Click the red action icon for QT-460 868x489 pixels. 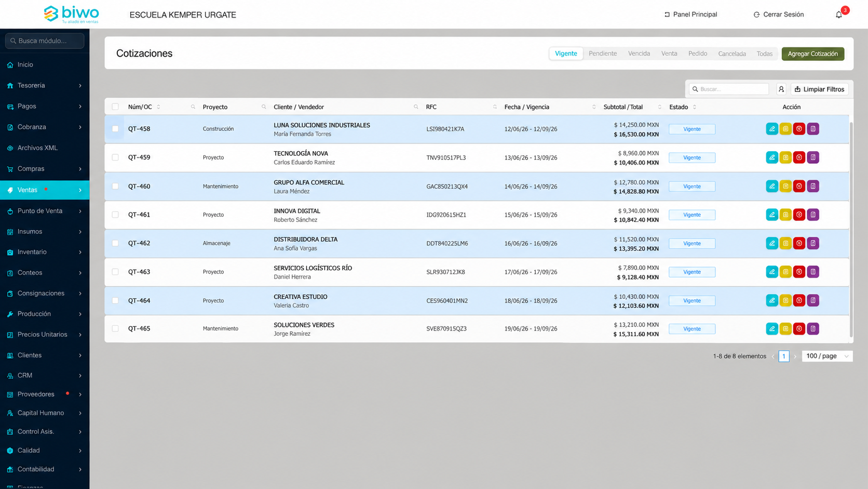[x=799, y=186]
